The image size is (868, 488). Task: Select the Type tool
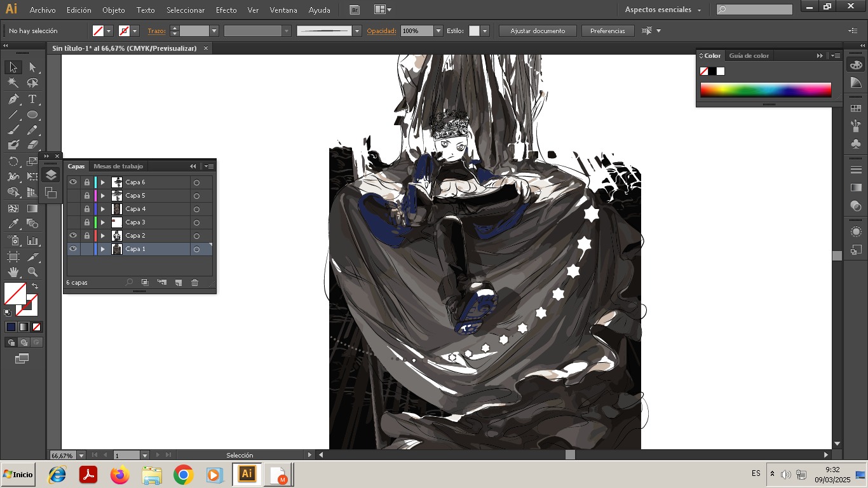(x=32, y=99)
